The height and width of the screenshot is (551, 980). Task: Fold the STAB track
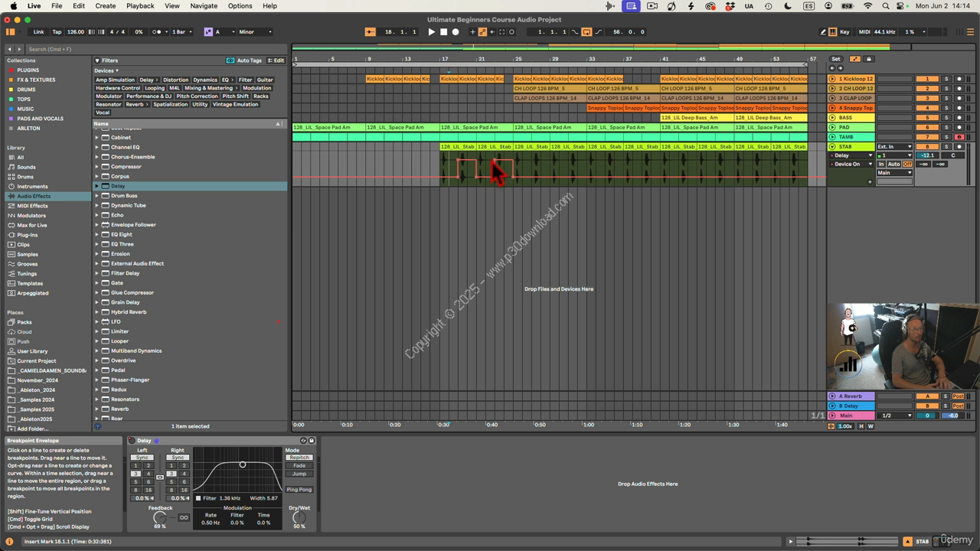click(x=832, y=147)
